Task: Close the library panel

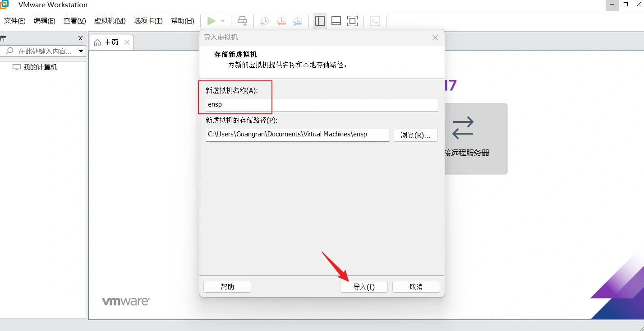Action: coord(81,38)
